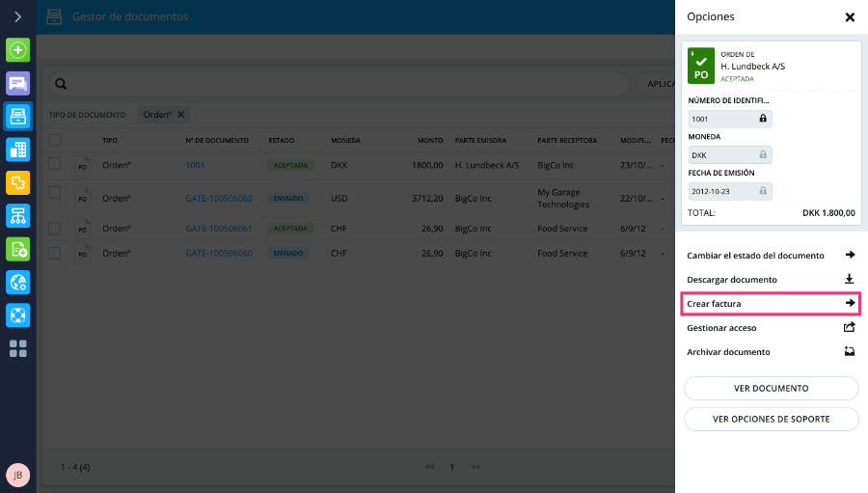868x493 pixels.
Task: Sort by the Parte emisora column header
Action: (480, 141)
